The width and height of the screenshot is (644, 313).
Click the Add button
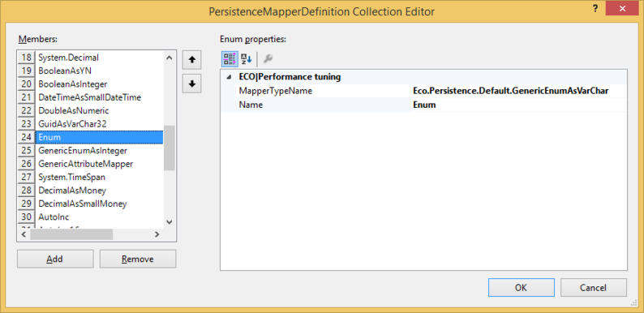55,259
